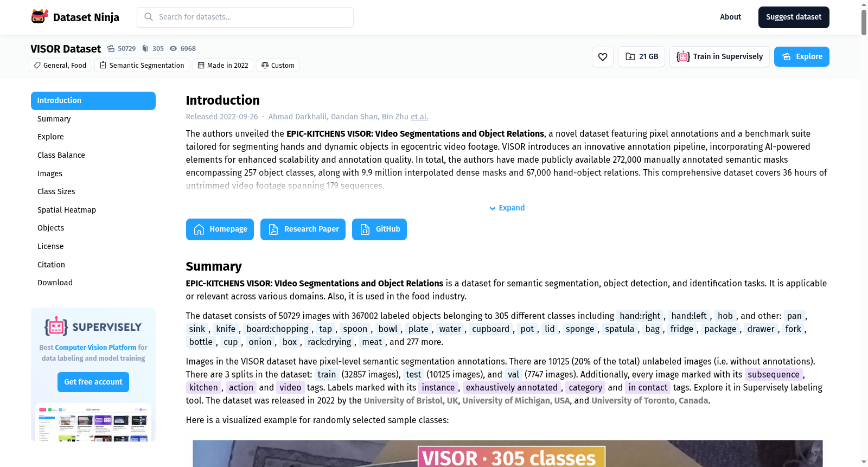
Task: Select Introduction in the sidebar
Action: [93, 101]
